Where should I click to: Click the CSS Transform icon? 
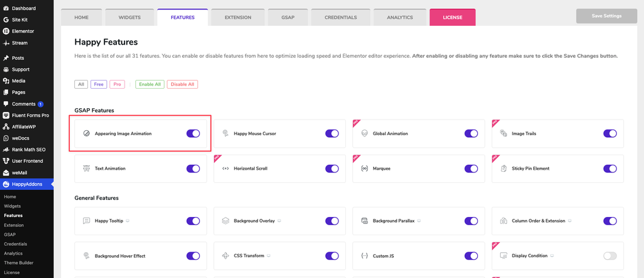(226, 256)
